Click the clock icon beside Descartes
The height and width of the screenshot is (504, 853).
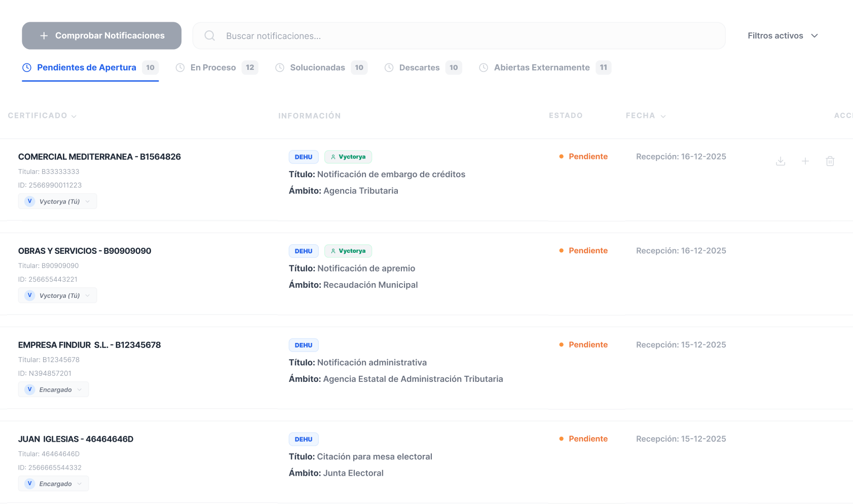tap(389, 68)
